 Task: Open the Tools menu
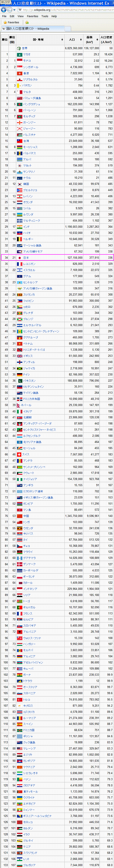point(45,16)
